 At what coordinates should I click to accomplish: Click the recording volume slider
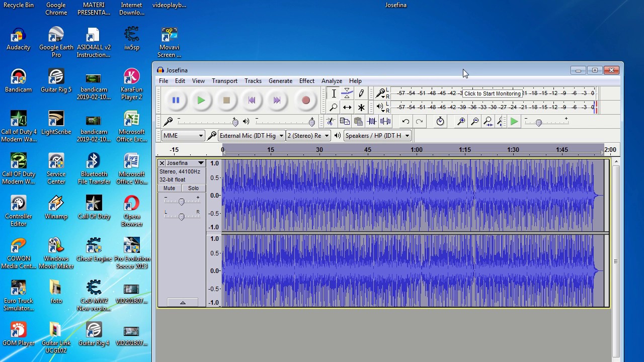pyautogui.click(x=207, y=122)
